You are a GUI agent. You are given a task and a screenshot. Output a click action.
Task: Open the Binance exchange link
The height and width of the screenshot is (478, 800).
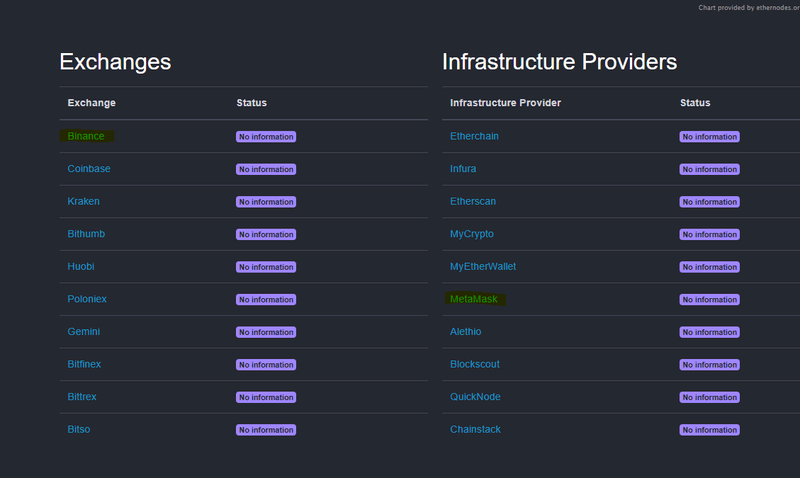pos(86,136)
